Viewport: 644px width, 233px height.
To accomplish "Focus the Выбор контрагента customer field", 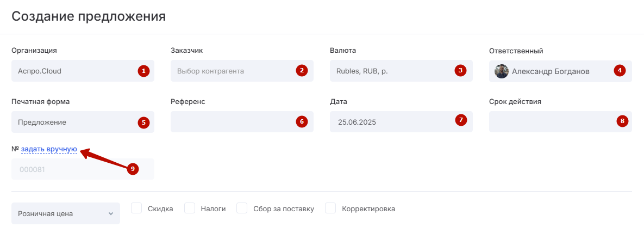I will [x=234, y=71].
